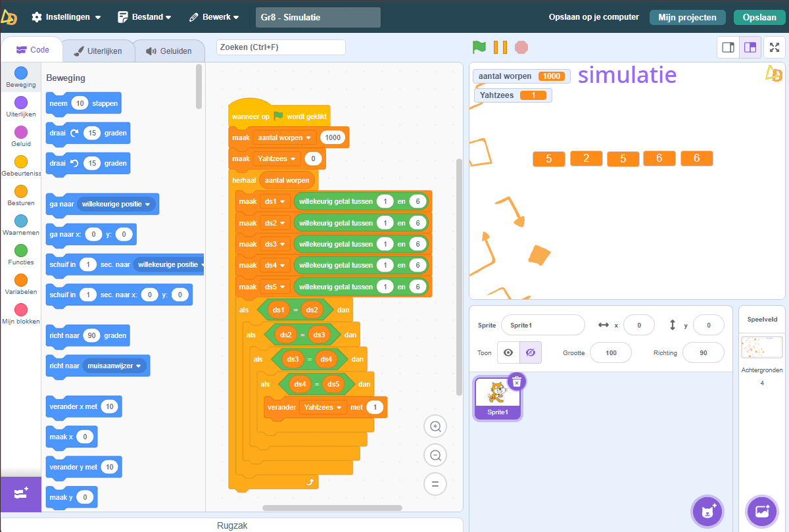Screen dimensions: 789x532
Task: Switch to the Geluiden tab
Action: [169, 51]
